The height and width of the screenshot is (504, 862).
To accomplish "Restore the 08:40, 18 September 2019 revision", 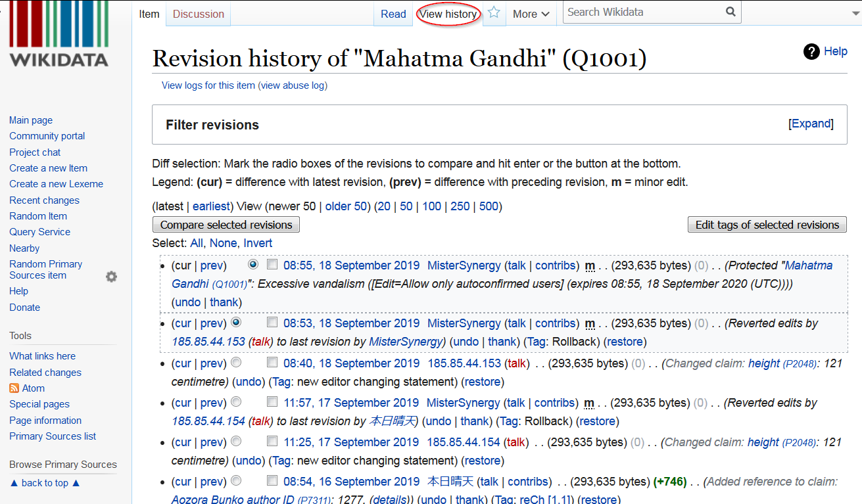I will tap(483, 382).
